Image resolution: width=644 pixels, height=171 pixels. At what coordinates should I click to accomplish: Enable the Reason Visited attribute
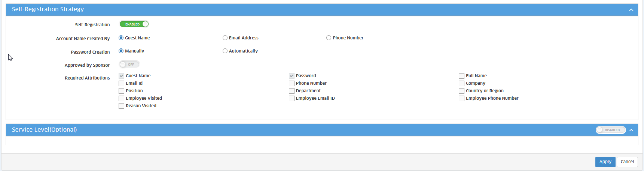tap(121, 106)
